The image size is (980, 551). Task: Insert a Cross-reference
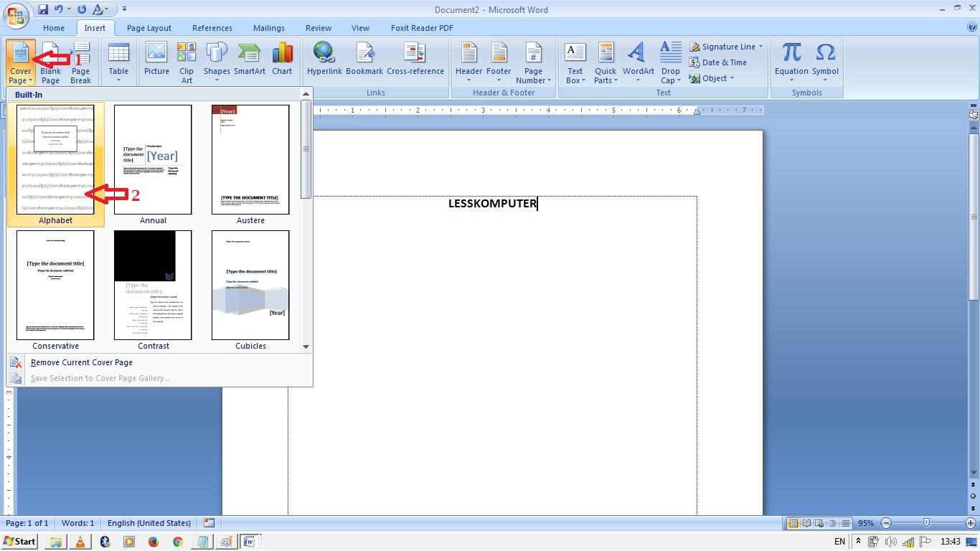[x=413, y=61]
